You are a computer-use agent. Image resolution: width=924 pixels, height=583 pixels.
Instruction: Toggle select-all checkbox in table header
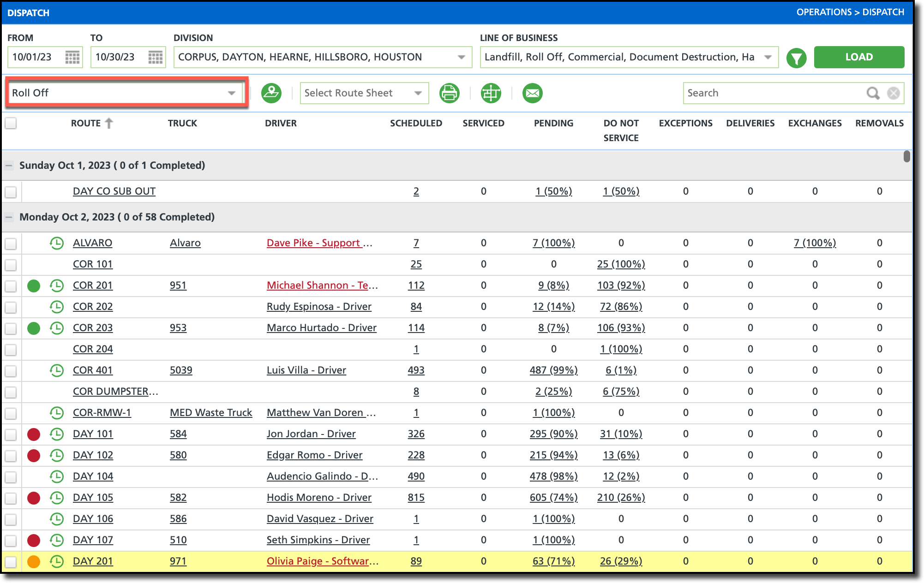pos(11,123)
